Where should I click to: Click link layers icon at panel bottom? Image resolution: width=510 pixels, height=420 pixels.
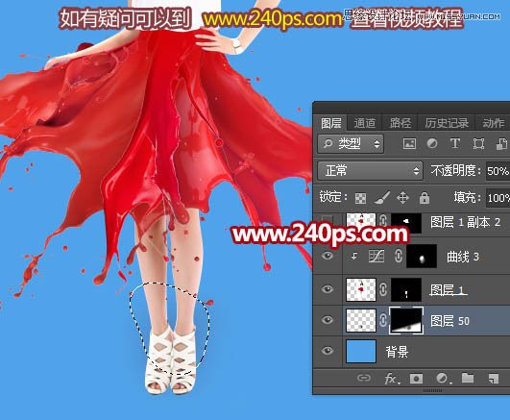coord(364,378)
